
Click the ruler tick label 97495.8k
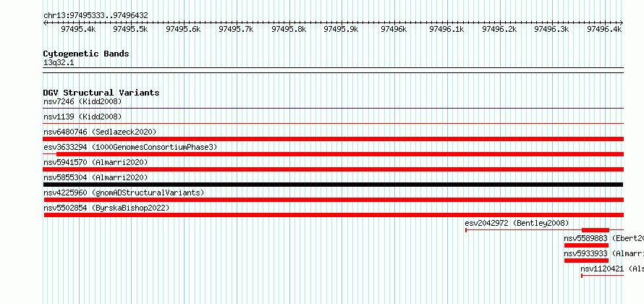coord(289,29)
